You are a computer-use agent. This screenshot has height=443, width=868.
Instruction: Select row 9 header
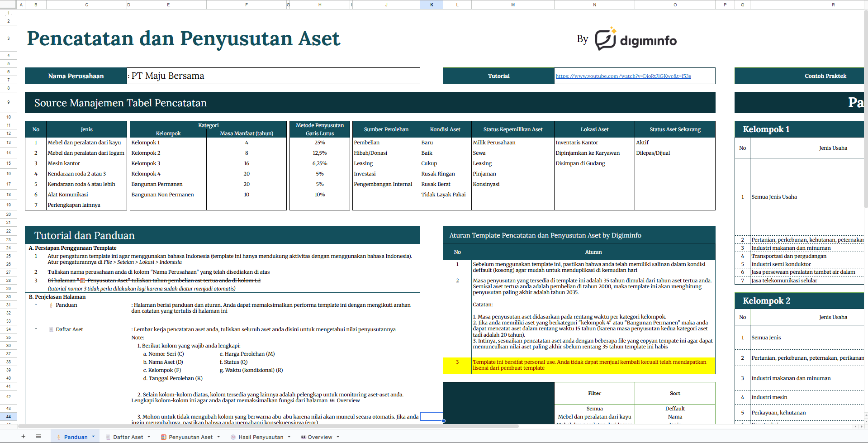click(8, 102)
